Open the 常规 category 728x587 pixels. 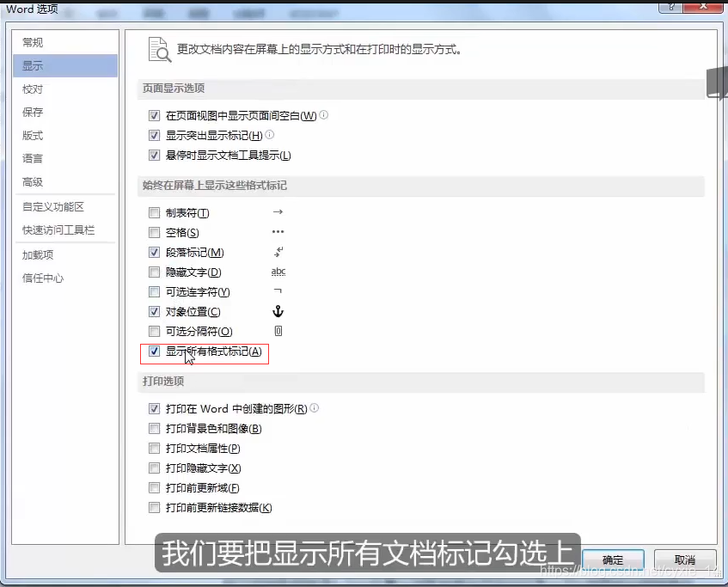[65, 42]
